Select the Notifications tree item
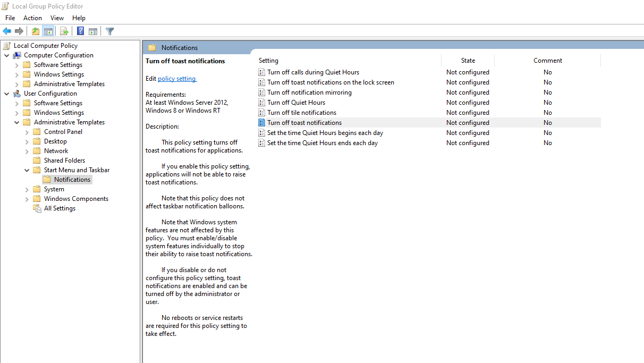 click(x=72, y=180)
